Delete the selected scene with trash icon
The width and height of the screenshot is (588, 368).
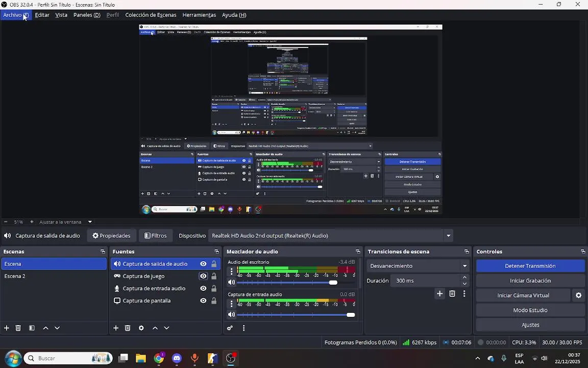[18, 328]
